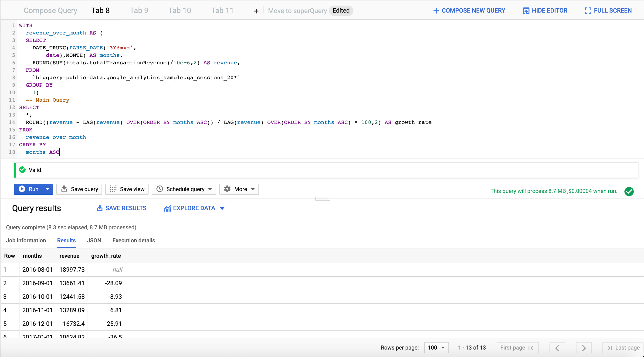Click the Save view grid icon

pos(113,189)
